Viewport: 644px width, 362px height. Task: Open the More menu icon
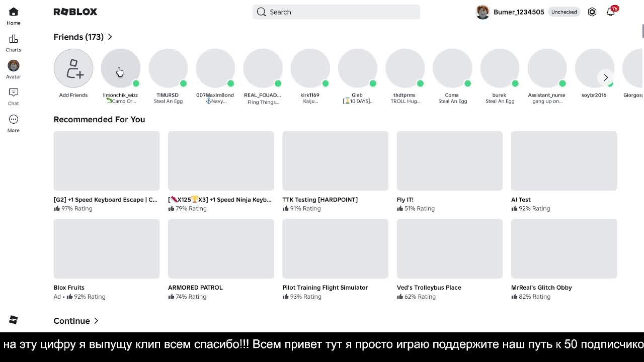(14, 119)
